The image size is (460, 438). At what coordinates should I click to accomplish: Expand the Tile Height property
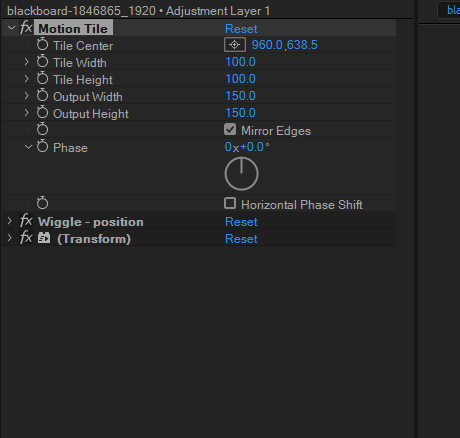pos(27,79)
